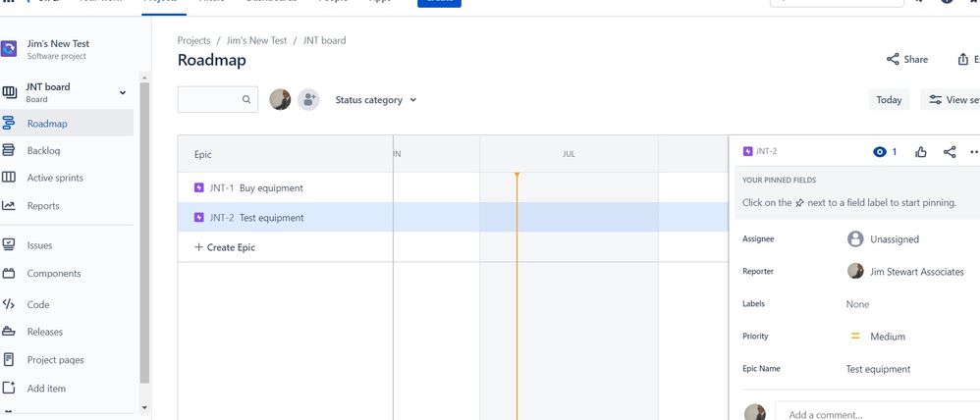Click the Projects breadcrumb link
980x420 pixels.
[x=193, y=40]
